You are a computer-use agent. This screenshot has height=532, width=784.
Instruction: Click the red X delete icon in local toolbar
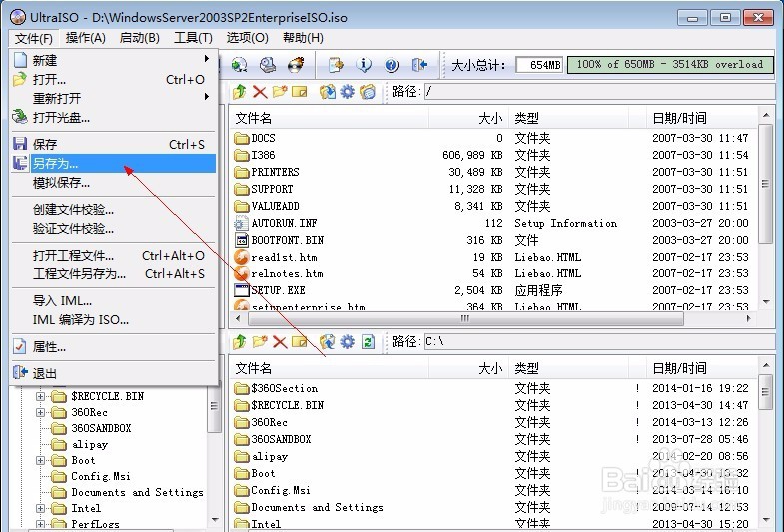coord(280,342)
